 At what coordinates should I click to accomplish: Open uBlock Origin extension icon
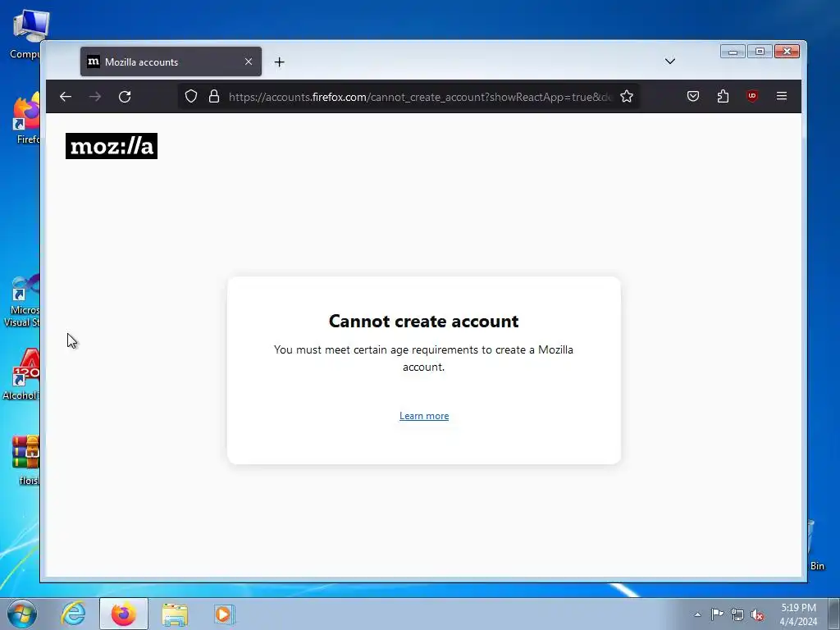pyautogui.click(x=752, y=97)
